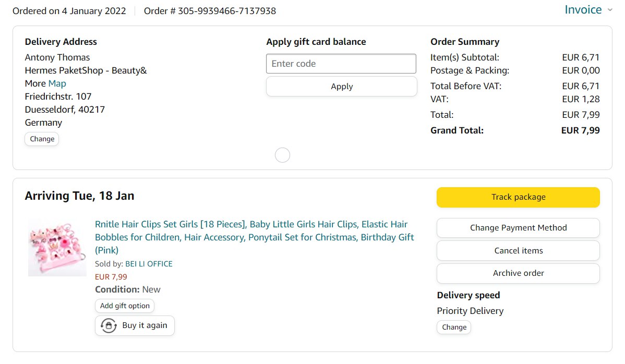625x364 pixels.
Task: Click the red EUR 7,99 item price
Action: (111, 277)
